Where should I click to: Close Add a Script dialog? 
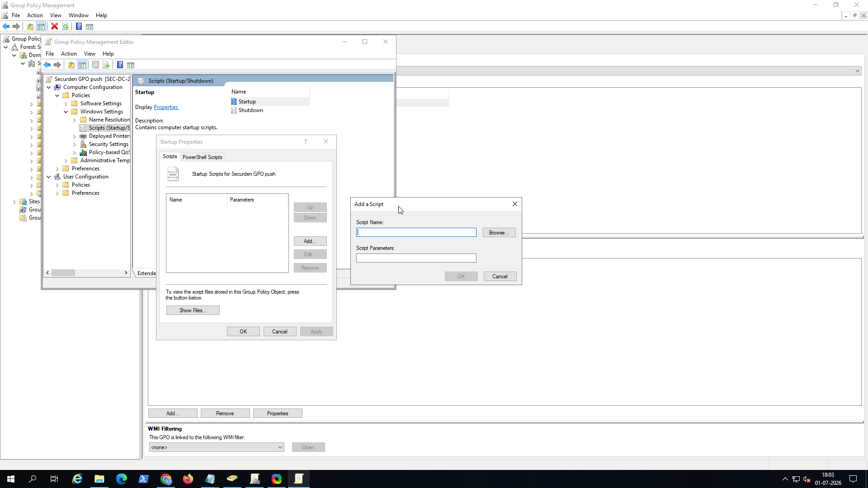(515, 204)
